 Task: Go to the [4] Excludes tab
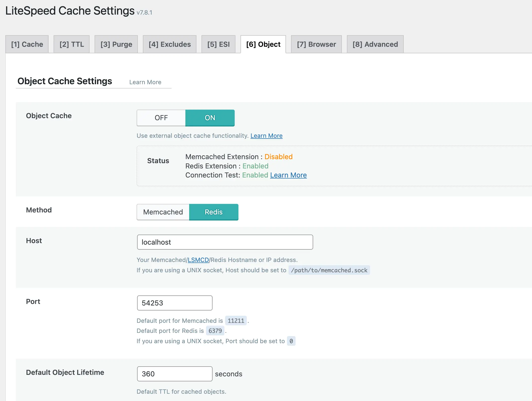[x=170, y=44]
